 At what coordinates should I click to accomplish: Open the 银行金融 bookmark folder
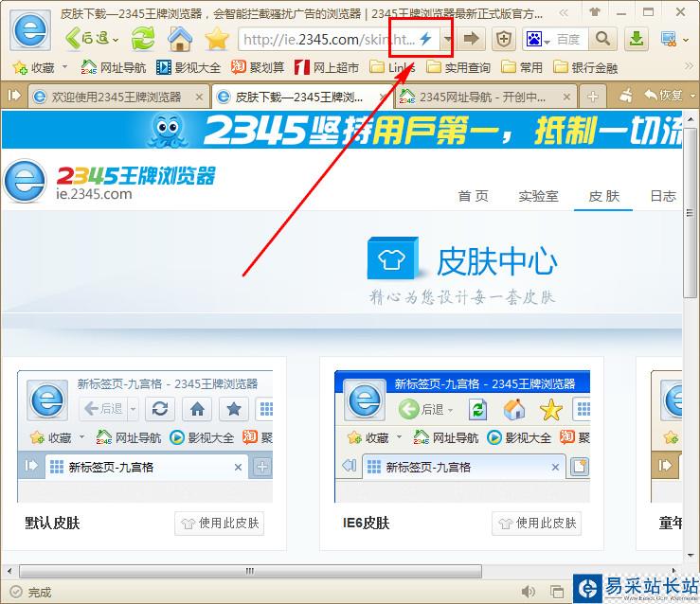point(585,67)
